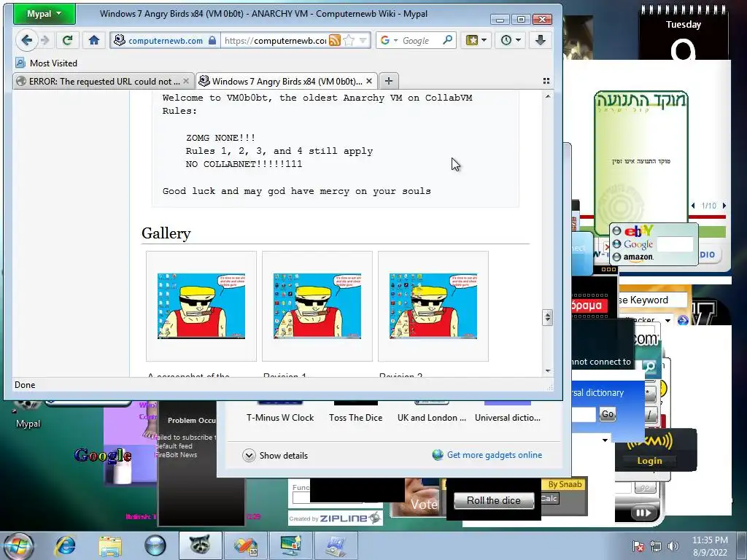
Task: Select the Google radio option in gadget
Action: click(616, 244)
